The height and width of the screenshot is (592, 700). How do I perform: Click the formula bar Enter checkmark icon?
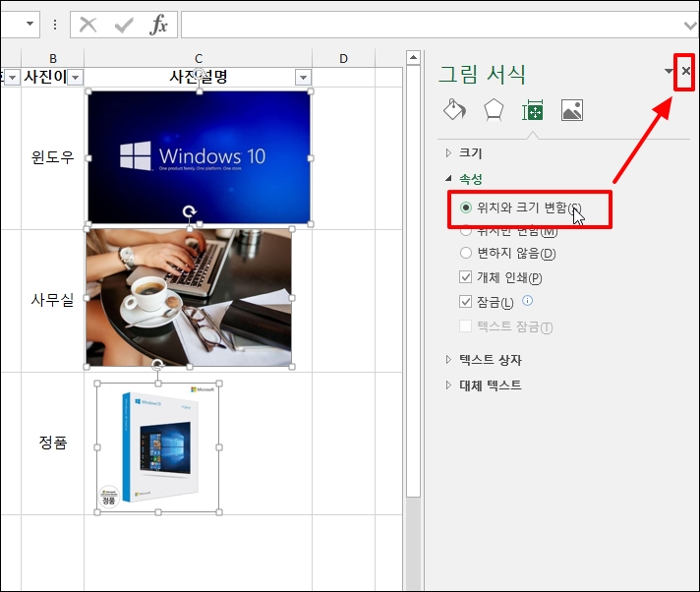pyautogui.click(x=124, y=25)
